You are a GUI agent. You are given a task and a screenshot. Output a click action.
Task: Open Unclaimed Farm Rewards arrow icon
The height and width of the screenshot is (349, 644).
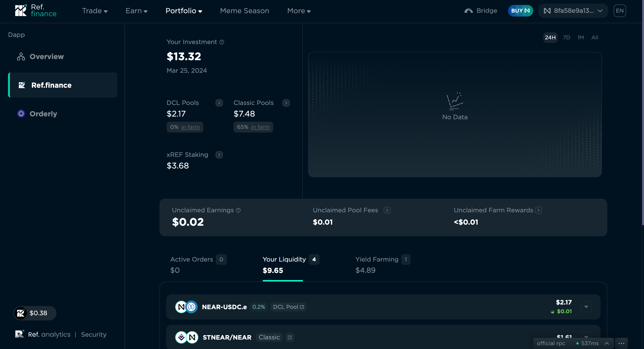point(539,210)
